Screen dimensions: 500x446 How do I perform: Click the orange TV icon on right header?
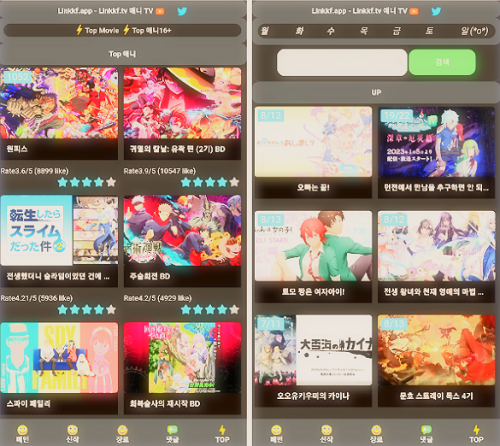pos(414,11)
